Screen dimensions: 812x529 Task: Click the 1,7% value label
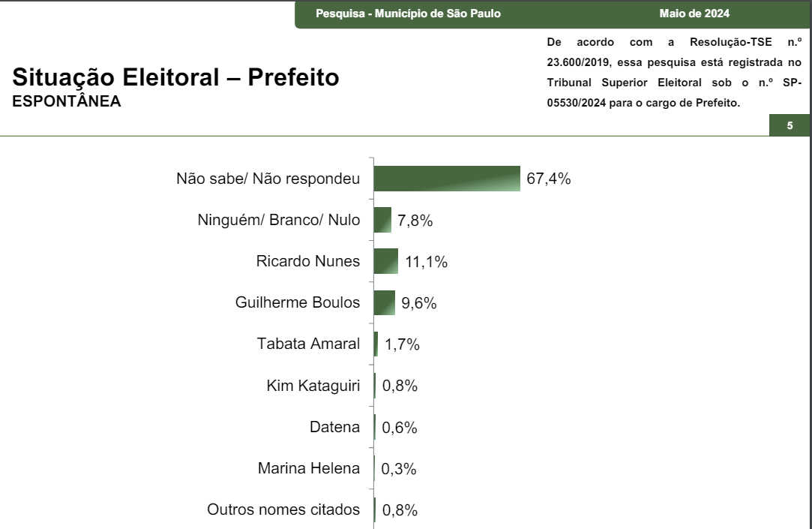(x=402, y=344)
